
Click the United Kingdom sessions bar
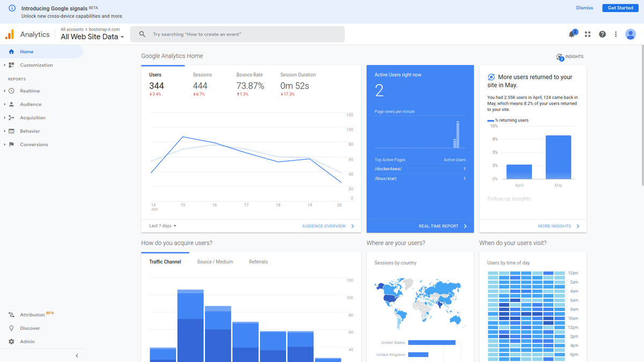(418, 354)
